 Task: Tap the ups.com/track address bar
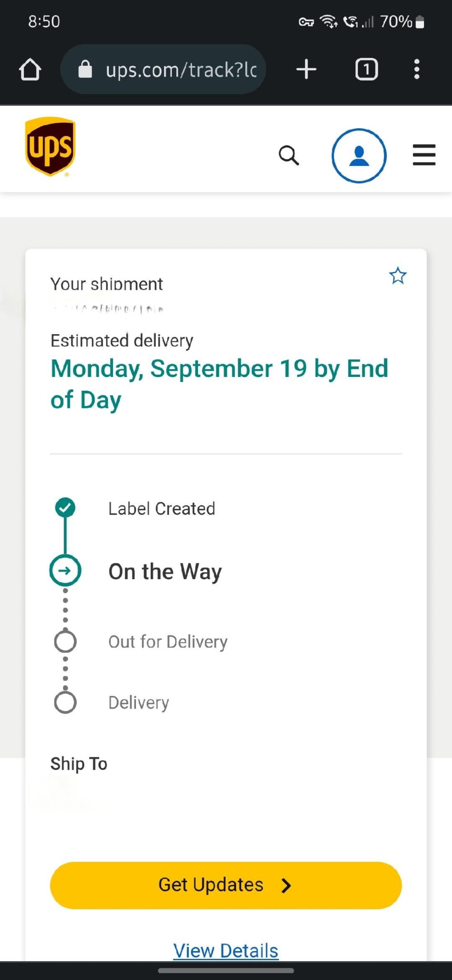(x=163, y=69)
